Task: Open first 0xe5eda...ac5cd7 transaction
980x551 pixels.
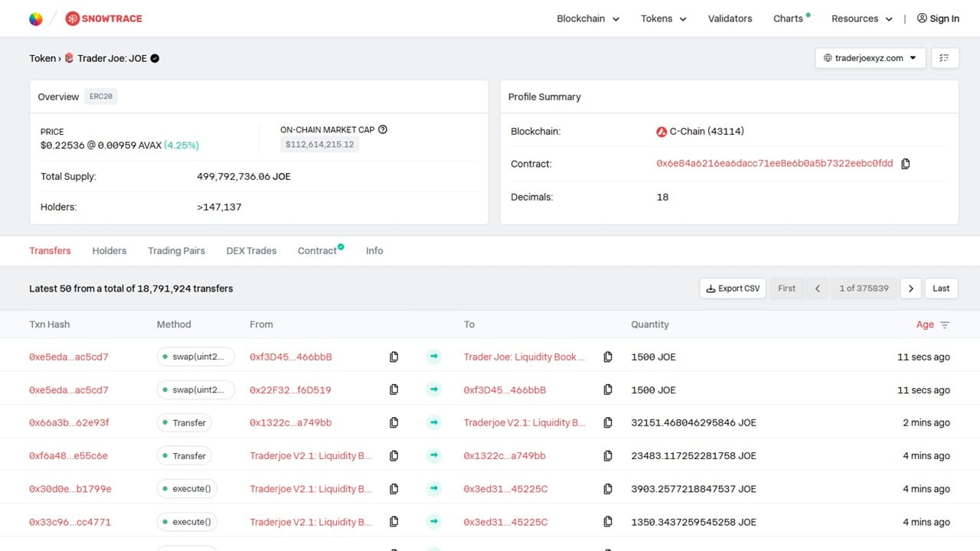Action: 69,357
